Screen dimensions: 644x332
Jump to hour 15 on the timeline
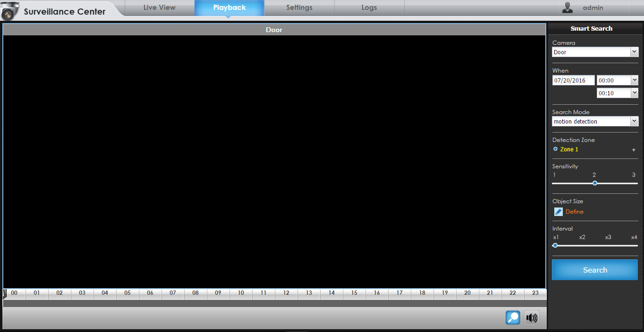click(x=354, y=293)
